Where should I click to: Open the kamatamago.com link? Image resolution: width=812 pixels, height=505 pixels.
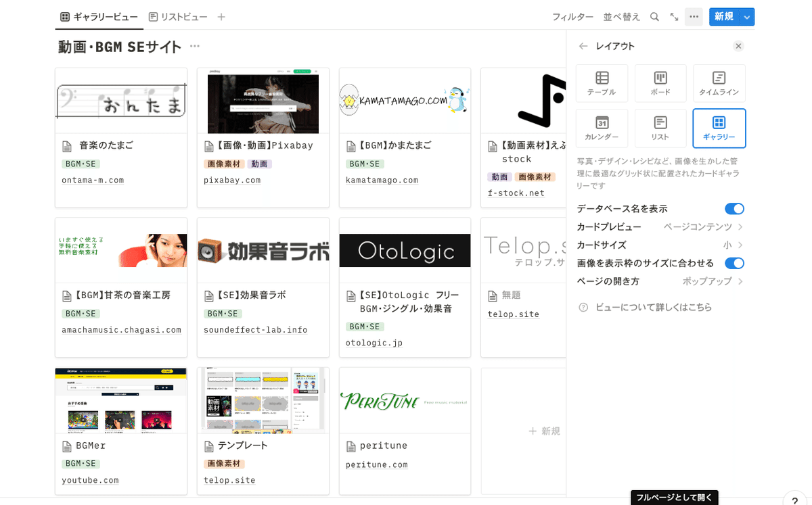click(382, 181)
